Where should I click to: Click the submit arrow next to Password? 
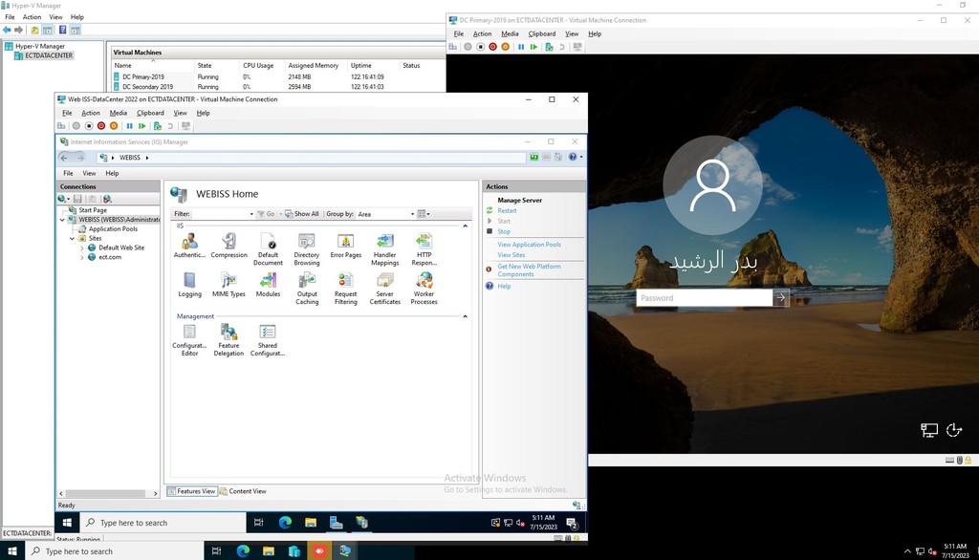pos(780,298)
